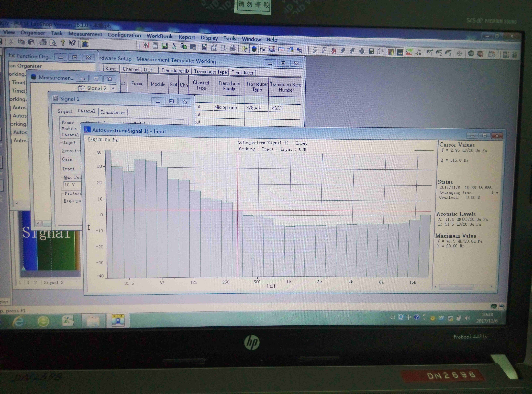Viewport: 532px width, 394px height.
Task: Click the colored bar-graph display icon
Action: (391, 52)
